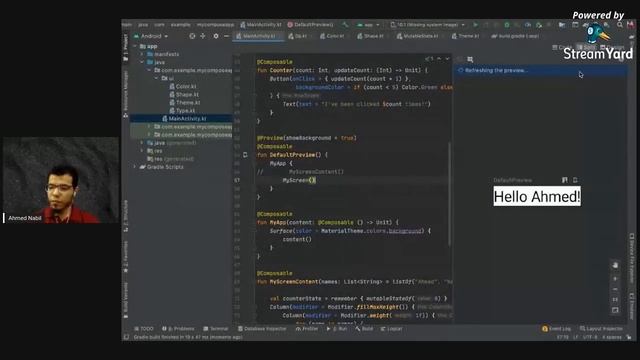Open the Android project view dropdown
Viewport: 640px width, 360px height.
coord(151,36)
